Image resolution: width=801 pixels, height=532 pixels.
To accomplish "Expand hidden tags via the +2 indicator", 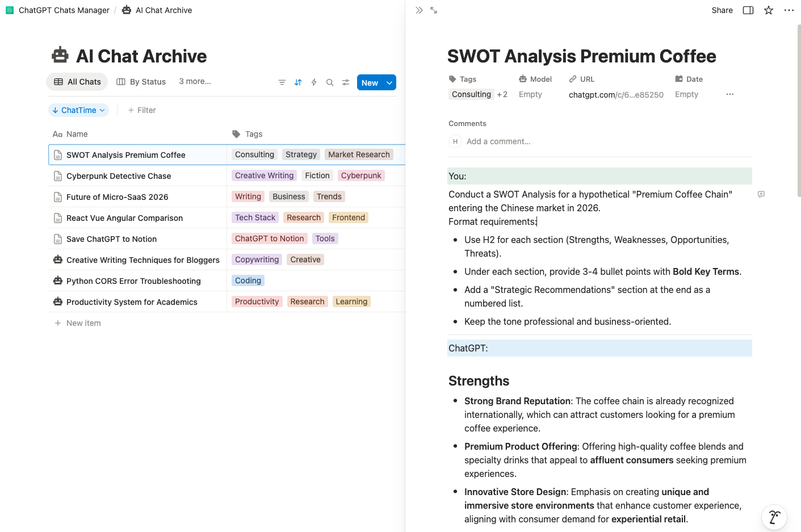I will pyautogui.click(x=502, y=94).
